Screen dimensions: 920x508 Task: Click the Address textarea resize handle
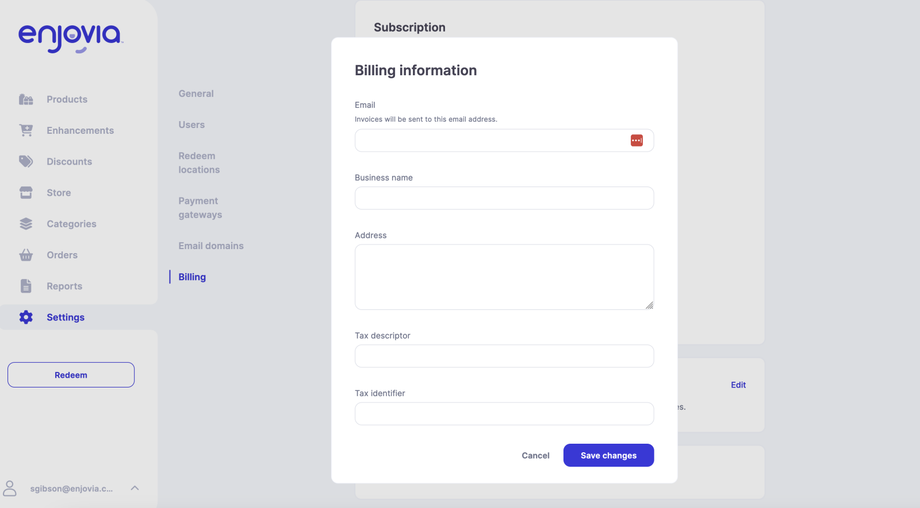[x=649, y=305]
